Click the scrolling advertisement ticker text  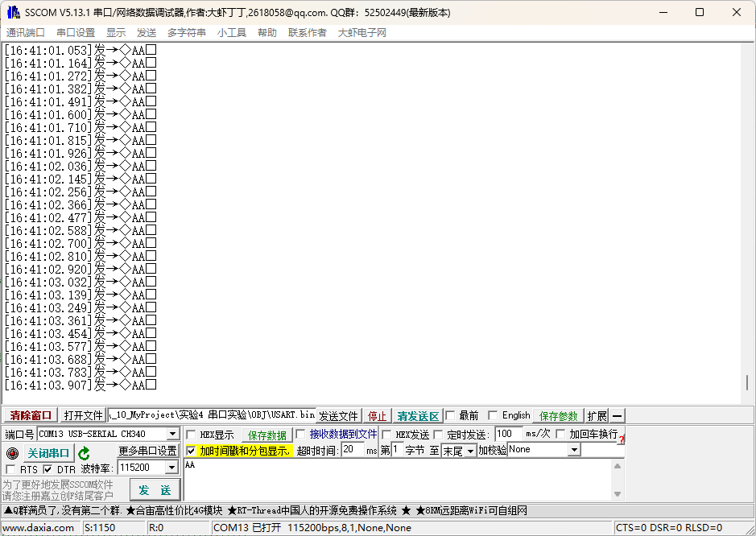click(265, 510)
